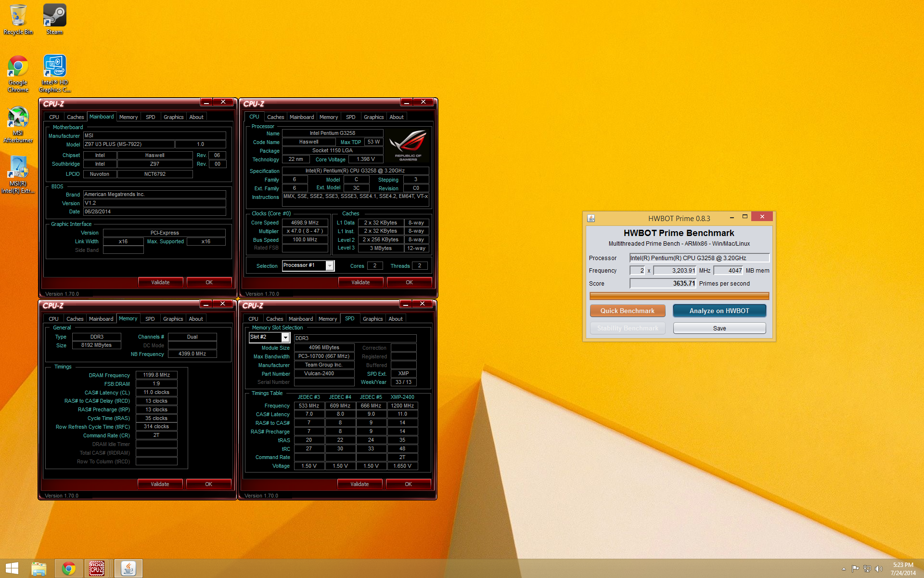This screenshot has height=578, width=924.
Task: Click the DRAM Frequency value 1199.8 MHz
Action: [156, 375]
